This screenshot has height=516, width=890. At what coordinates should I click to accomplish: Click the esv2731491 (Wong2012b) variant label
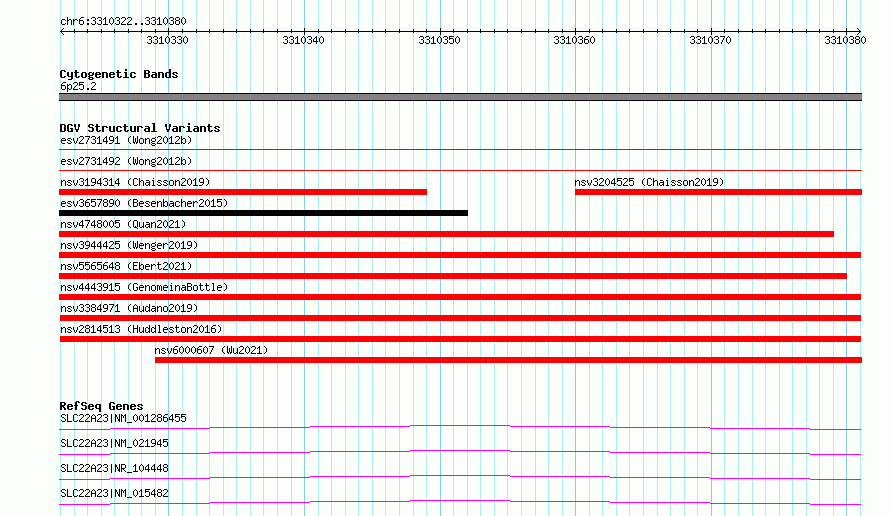[126, 140]
